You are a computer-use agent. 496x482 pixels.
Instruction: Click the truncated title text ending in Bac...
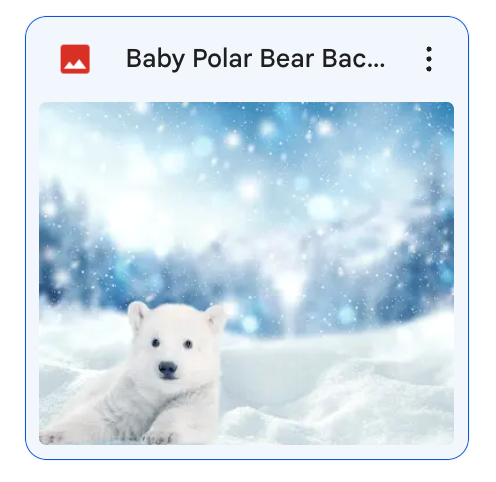pos(255,59)
